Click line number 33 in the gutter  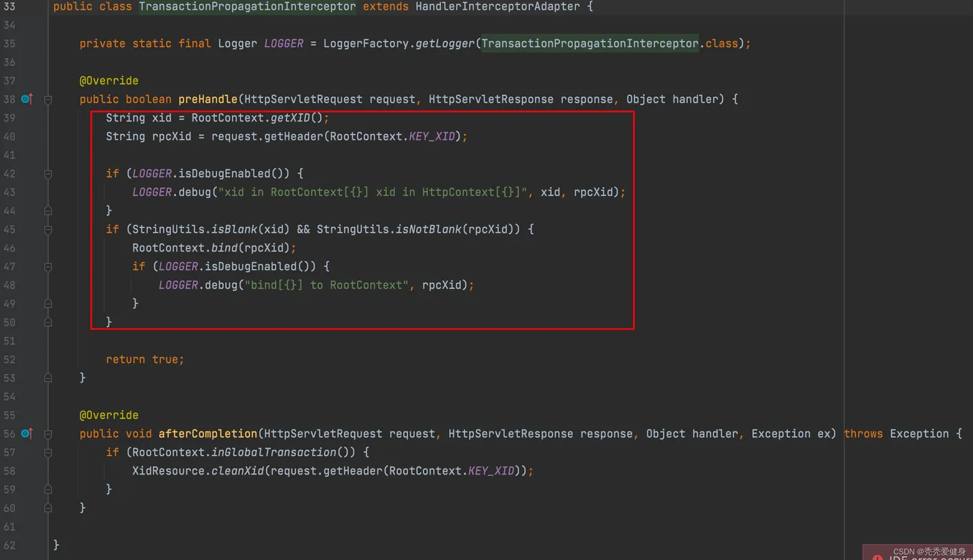pyautogui.click(x=10, y=7)
